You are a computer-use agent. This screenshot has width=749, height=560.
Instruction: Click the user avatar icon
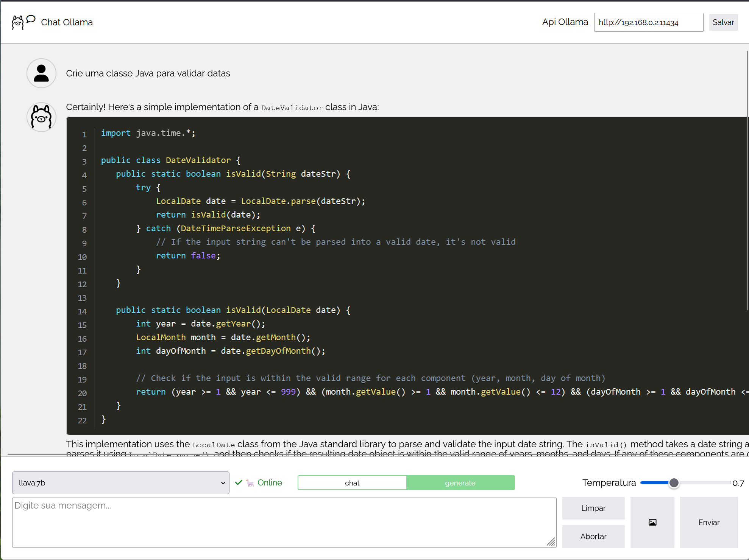pos(41,73)
